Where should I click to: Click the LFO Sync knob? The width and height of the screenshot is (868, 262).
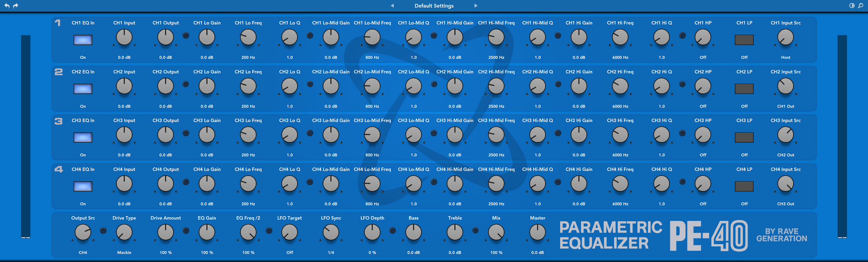(331, 233)
